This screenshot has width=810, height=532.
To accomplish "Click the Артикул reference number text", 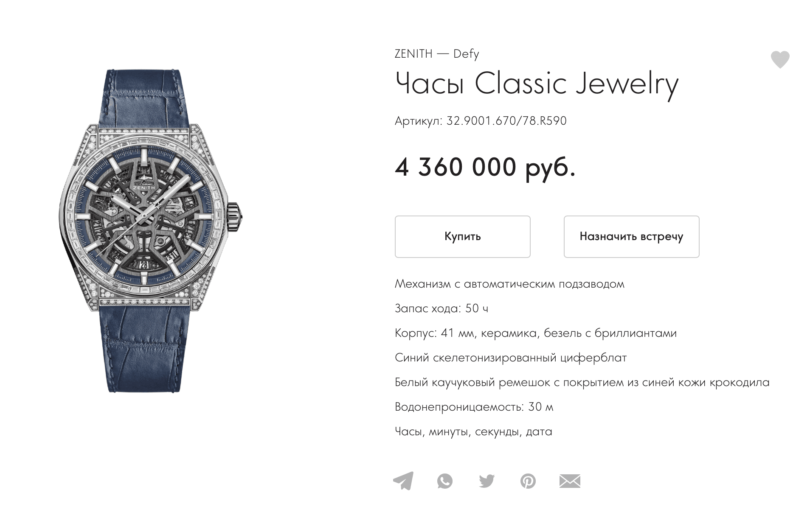I will tap(480, 121).
